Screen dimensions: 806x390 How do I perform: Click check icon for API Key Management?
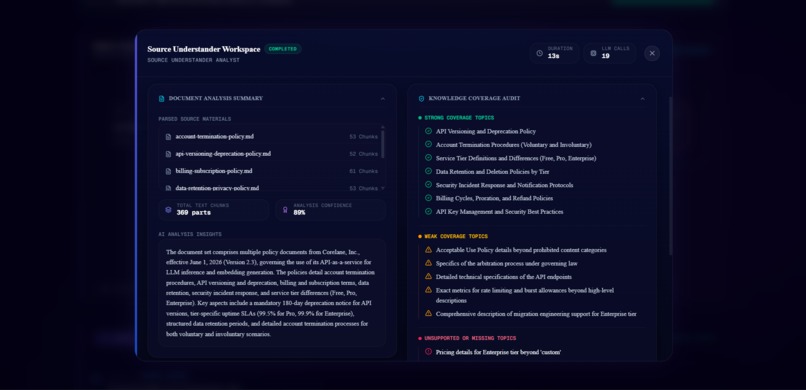[428, 211]
